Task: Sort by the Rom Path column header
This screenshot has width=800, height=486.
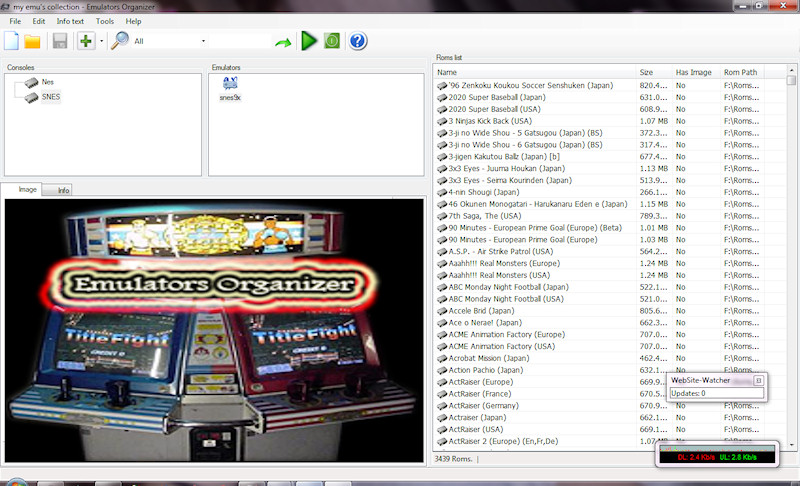Action: click(742, 72)
